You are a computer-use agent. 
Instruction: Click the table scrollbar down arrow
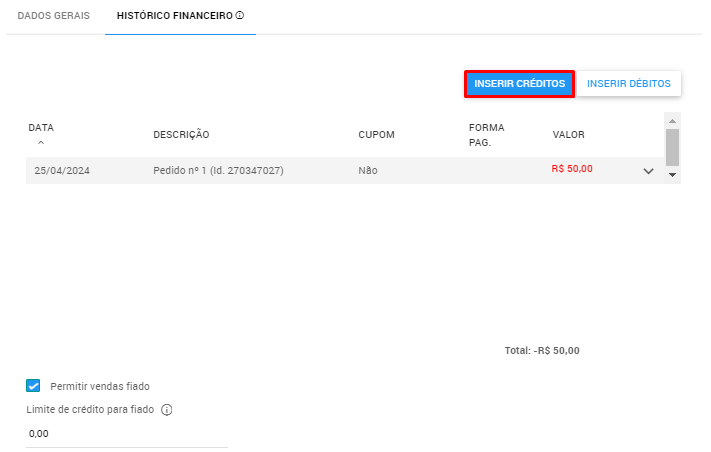click(672, 174)
